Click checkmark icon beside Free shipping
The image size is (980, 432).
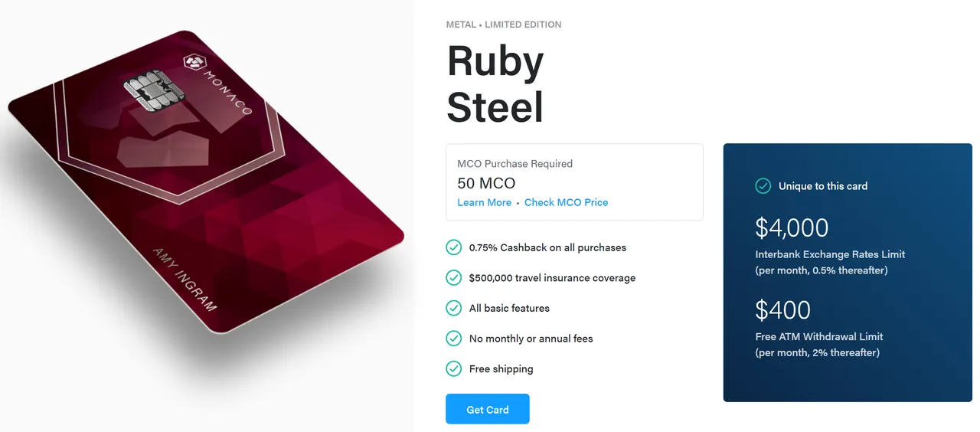click(x=454, y=368)
